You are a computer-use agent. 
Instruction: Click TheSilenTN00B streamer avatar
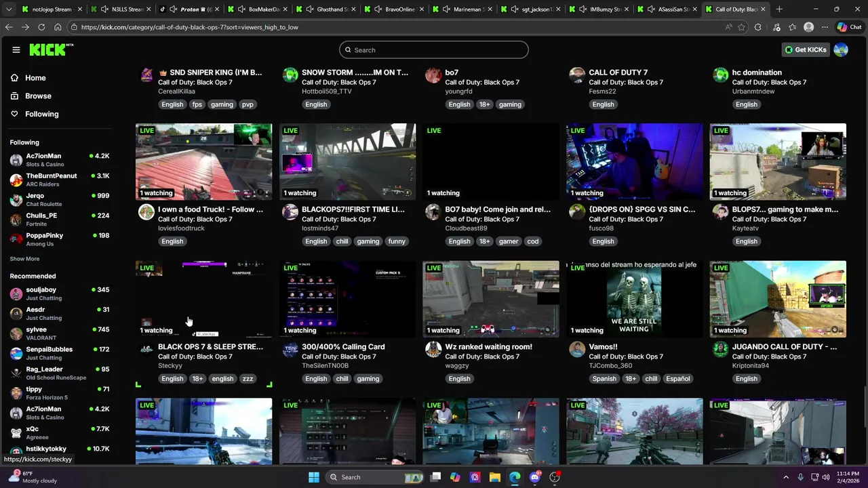point(290,349)
